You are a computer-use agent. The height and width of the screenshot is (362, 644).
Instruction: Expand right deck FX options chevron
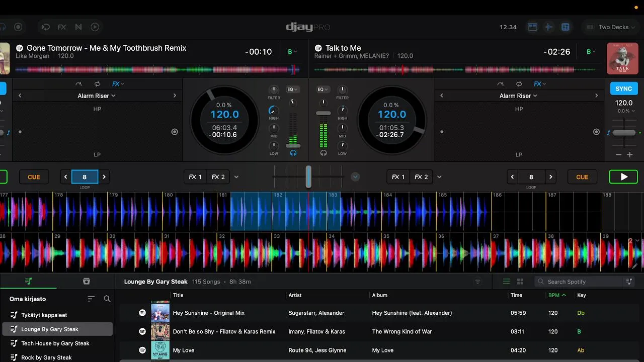point(439,177)
